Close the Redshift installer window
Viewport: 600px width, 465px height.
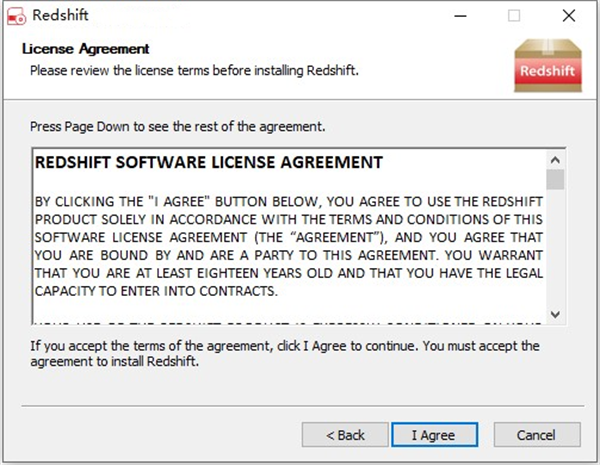point(566,16)
